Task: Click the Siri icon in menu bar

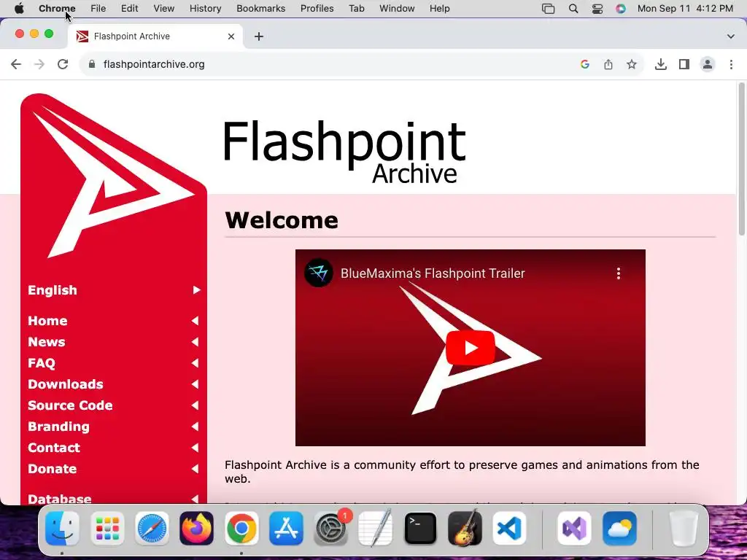Action: pyautogui.click(x=620, y=9)
